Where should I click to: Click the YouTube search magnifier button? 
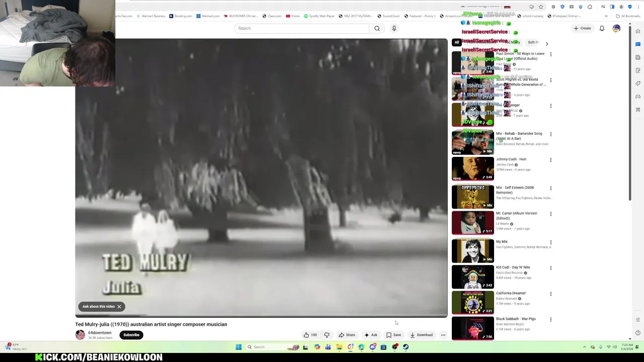pyautogui.click(x=377, y=28)
